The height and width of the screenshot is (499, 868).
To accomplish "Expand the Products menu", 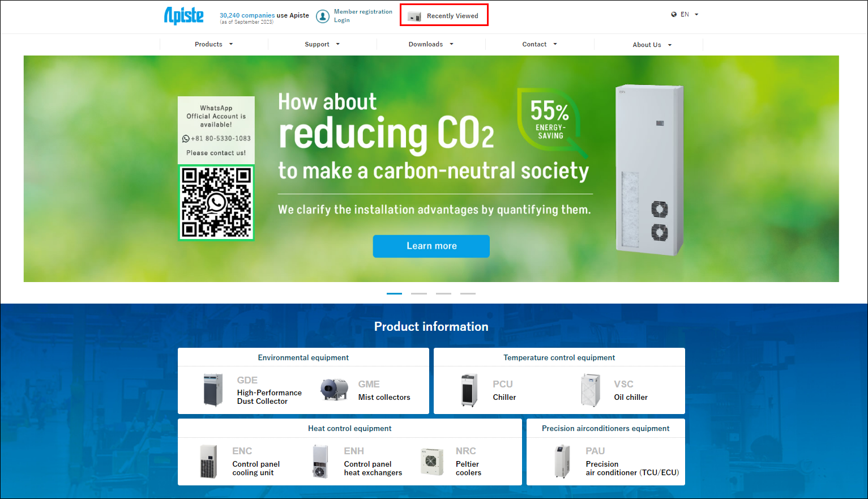I will pos(214,44).
